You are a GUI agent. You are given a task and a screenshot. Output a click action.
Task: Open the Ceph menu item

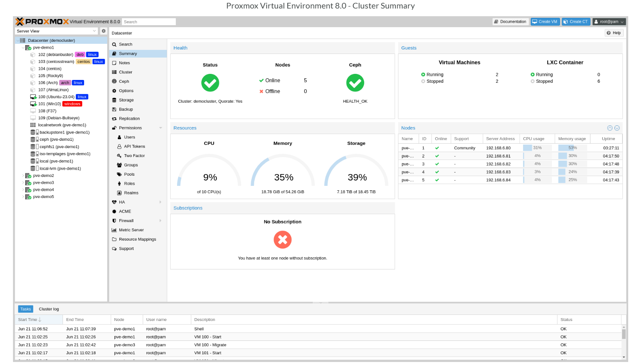tap(138, 82)
